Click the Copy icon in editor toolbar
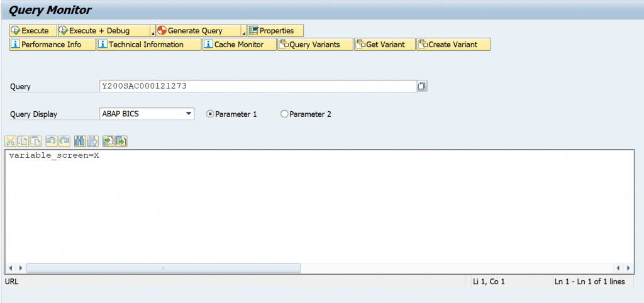This screenshot has height=303, width=644. (x=23, y=141)
